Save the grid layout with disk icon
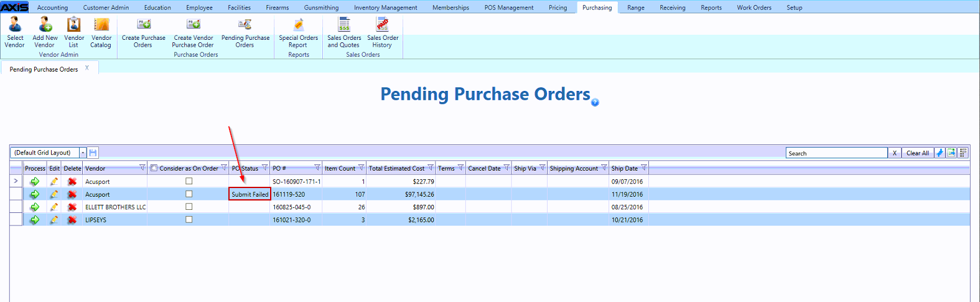Viewport: 980px width, 302px height. coord(93,153)
